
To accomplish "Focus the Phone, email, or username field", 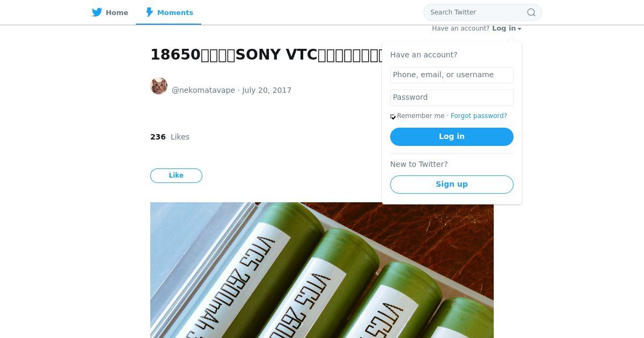I will (x=452, y=75).
